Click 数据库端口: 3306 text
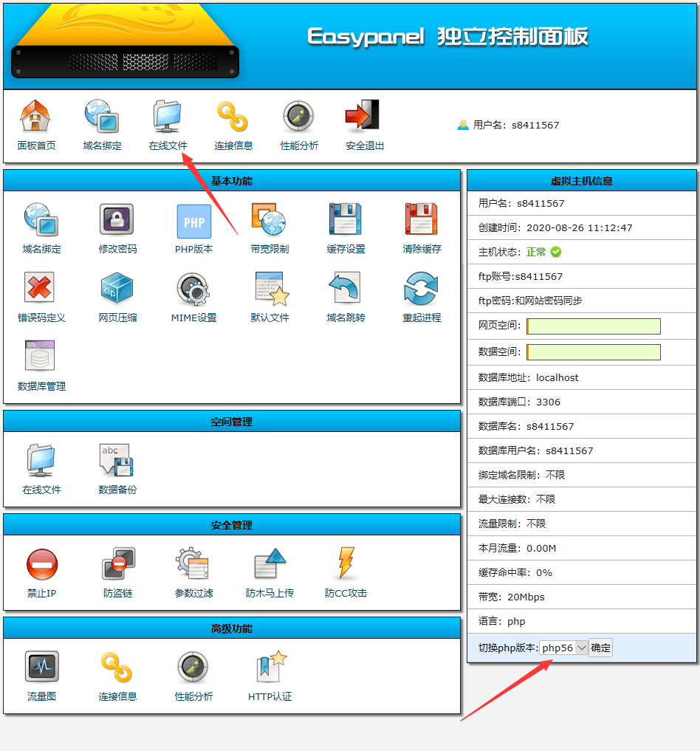The image size is (700, 751). (x=520, y=402)
